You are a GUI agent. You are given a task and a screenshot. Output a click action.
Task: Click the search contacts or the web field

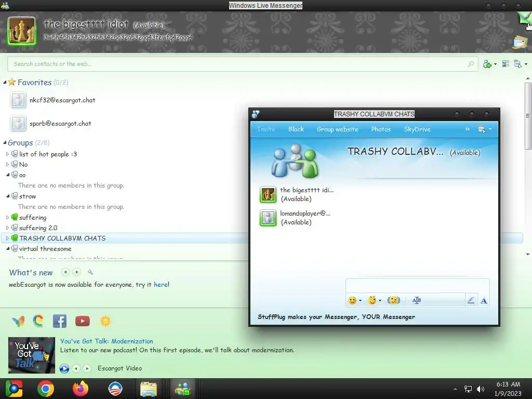coord(243,64)
